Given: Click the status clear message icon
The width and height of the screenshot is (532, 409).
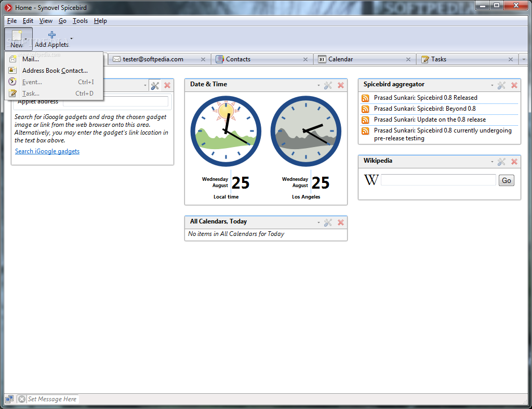Looking at the screenshot, I should [x=22, y=399].
